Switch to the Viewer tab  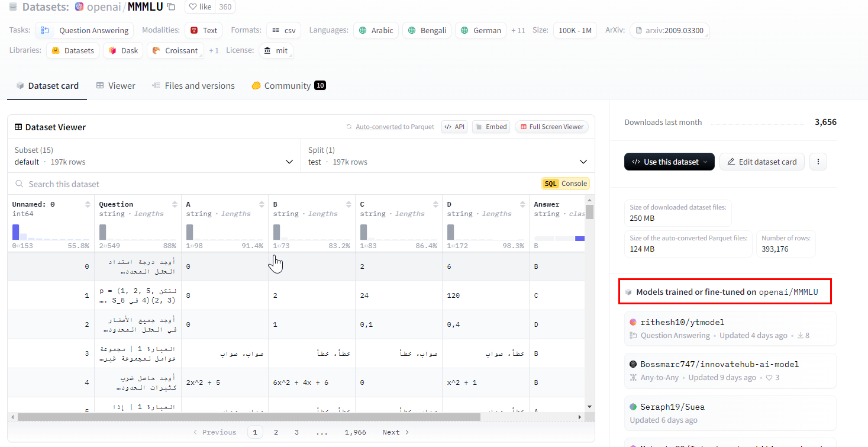[116, 86]
